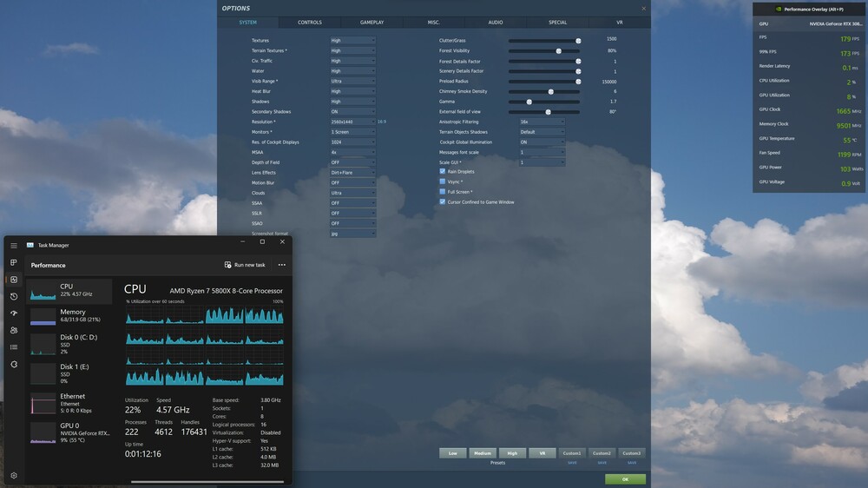The height and width of the screenshot is (488, 868).
Task: Confirm options with the OK button
Action: [625, 479]
